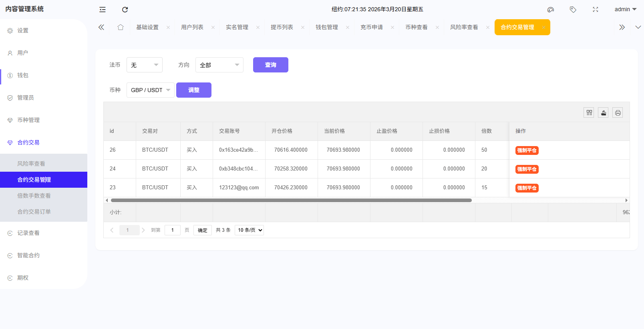The image size is (644, 329).
Task: Click the tag icon in header
Action: 573,10
